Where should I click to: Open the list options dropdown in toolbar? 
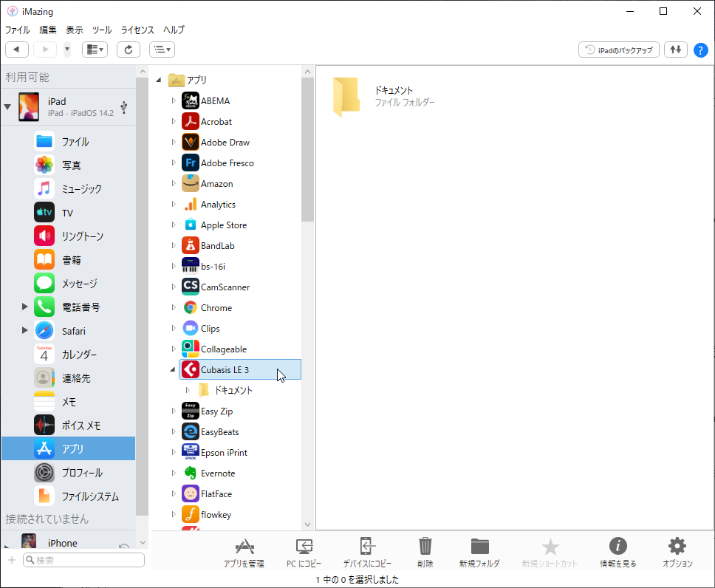click(162, 49)
